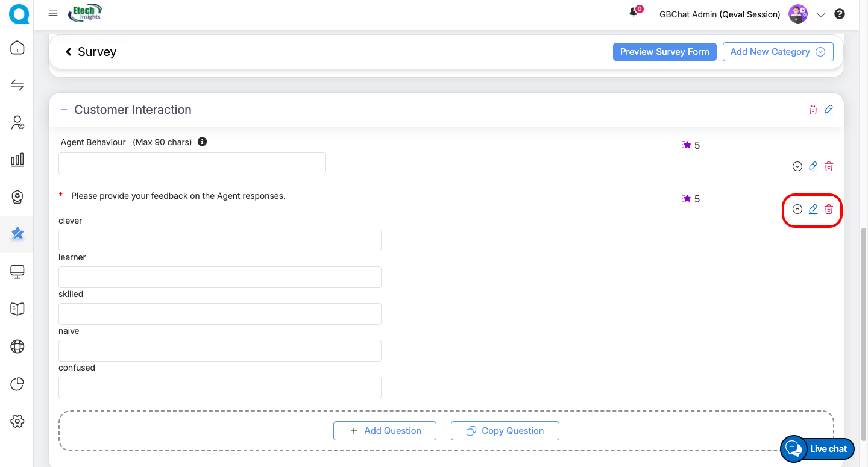Click the info icon beside Max 90 chars
The width and height of the screenshot is (868, 467).
(203, 142)
